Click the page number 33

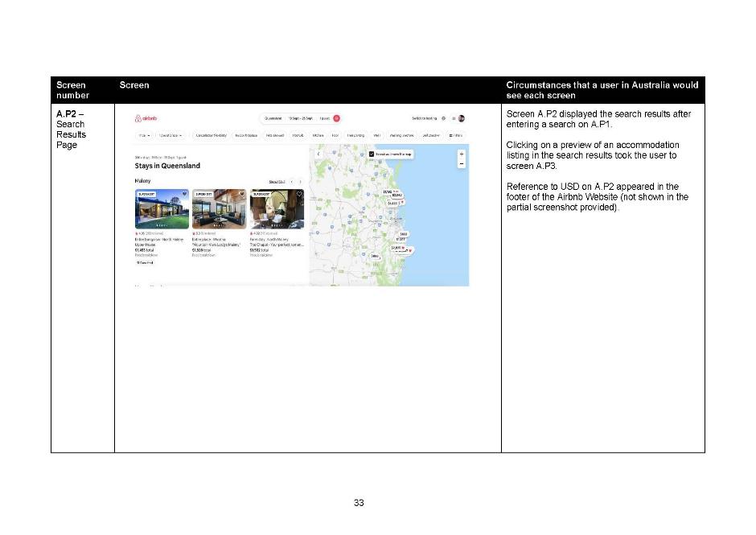[359, 503]
